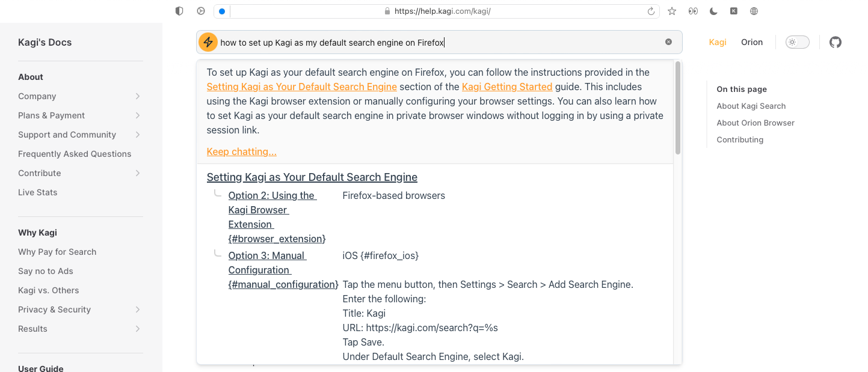Click the K extension icon in the toolbar

tap(734, 11)
